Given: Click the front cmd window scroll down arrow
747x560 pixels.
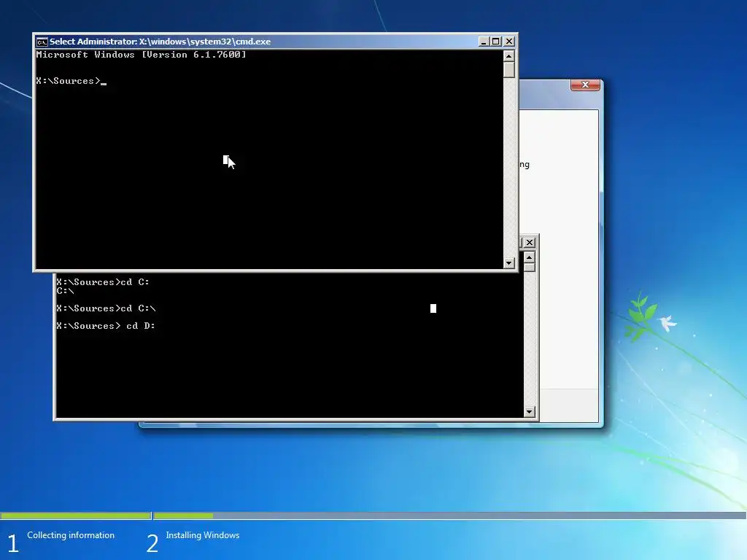Looking at the screenshot, I should (508, 262).
